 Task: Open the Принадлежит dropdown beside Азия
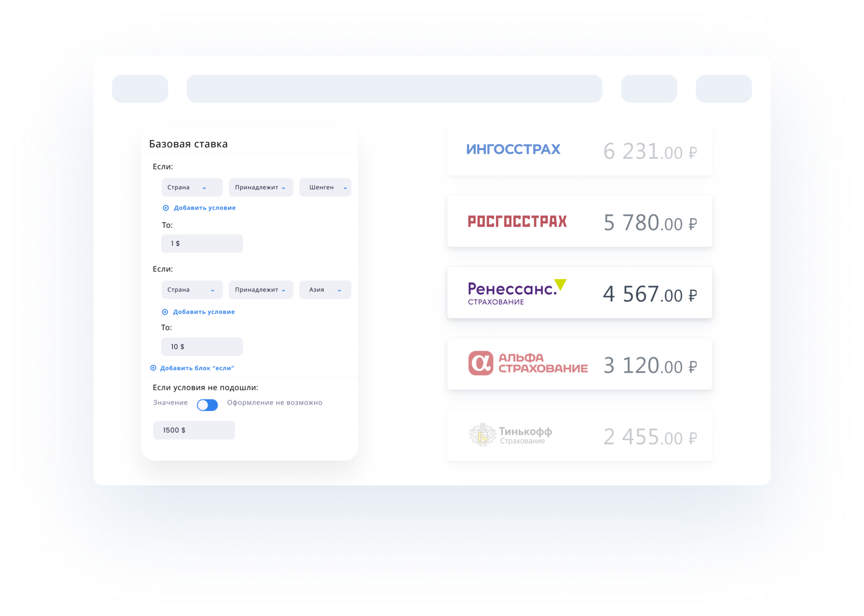(x=261, y=289)
